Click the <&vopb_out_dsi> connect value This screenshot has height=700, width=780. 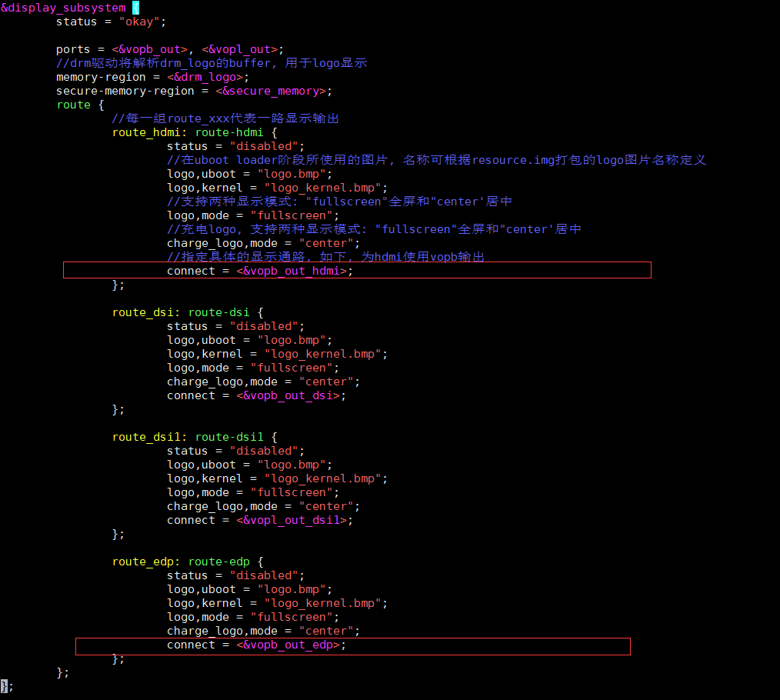coord(288,395)
